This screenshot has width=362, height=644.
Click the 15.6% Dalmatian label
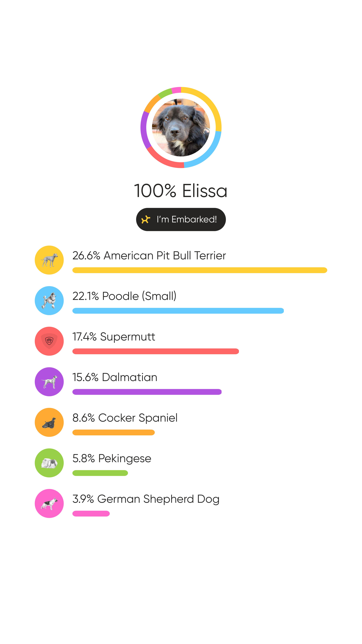tap(115, 377)
